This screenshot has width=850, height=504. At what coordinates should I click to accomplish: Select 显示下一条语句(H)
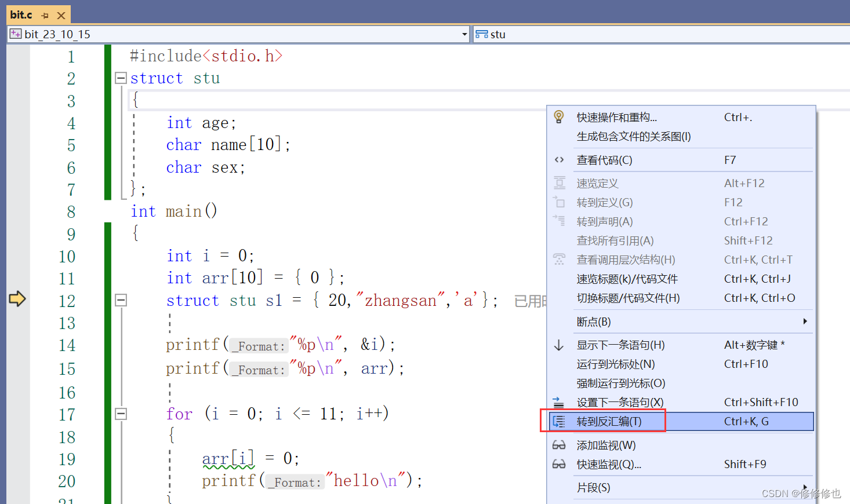(x=681, y=345)
